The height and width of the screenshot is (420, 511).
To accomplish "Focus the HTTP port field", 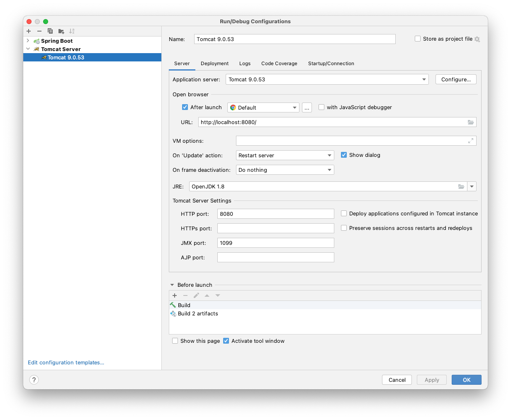I will coord(276,214).
